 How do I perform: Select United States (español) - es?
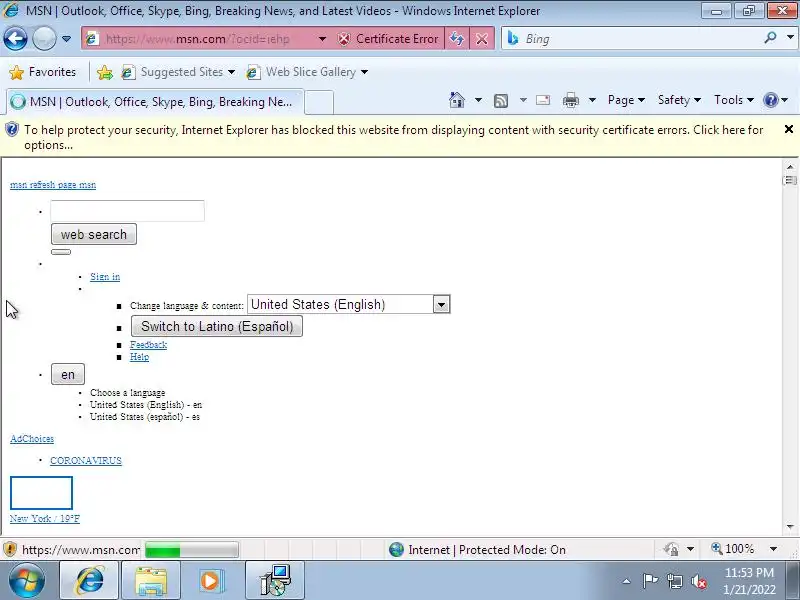click(145, 417)
